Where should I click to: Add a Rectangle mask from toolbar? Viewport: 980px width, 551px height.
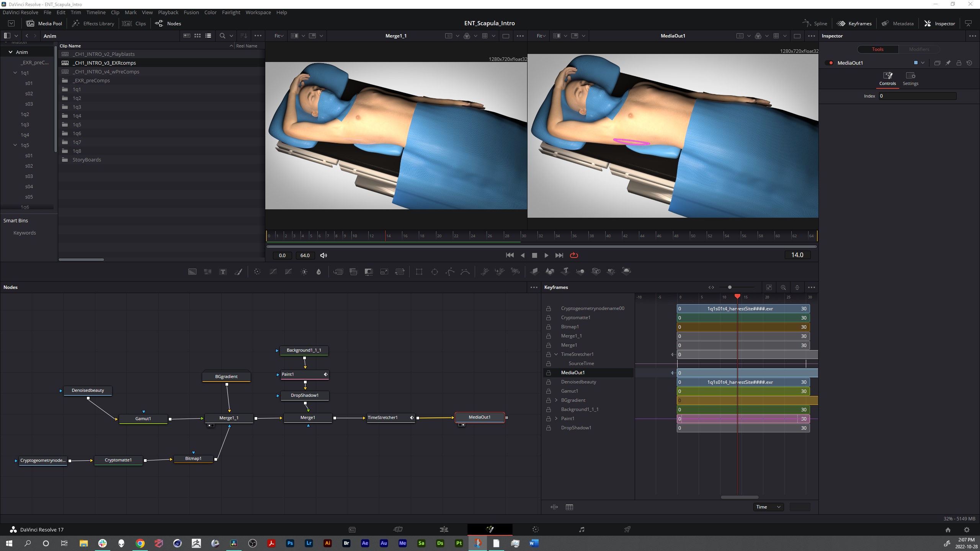click(x=419, y=272)
